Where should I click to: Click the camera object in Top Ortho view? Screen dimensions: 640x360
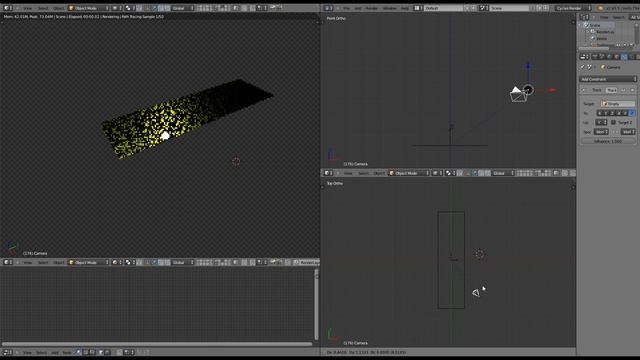coord(476,293)
